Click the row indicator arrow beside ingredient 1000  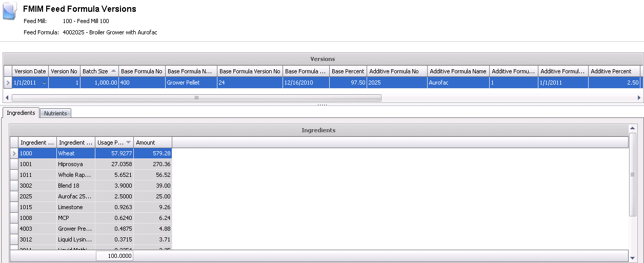14,153
